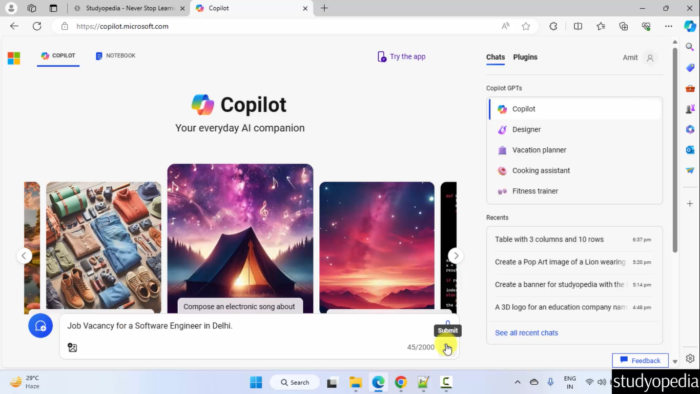Select the Fitness trainer GPT
This screenshot has height=394, width=700.
coord(575,191)
